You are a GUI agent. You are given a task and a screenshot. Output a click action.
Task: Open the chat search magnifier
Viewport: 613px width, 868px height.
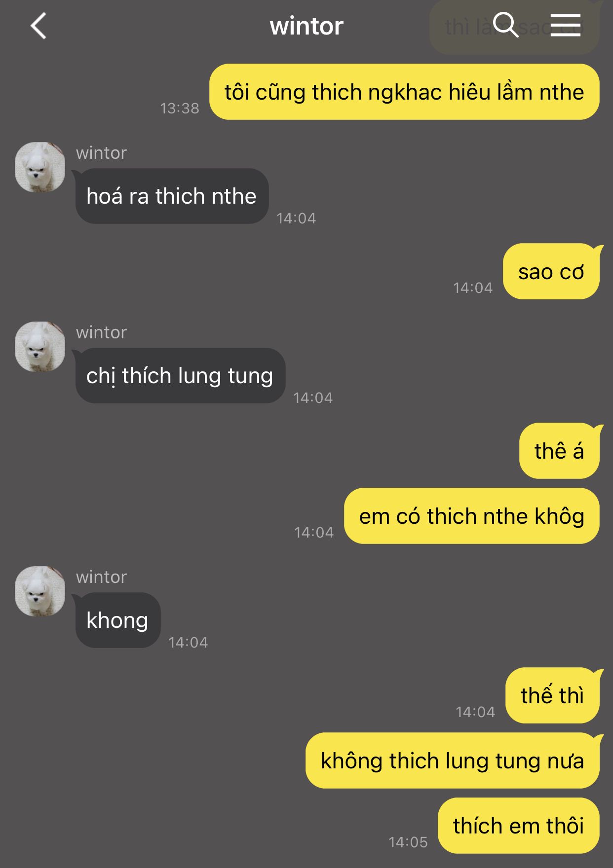point(505,25)
